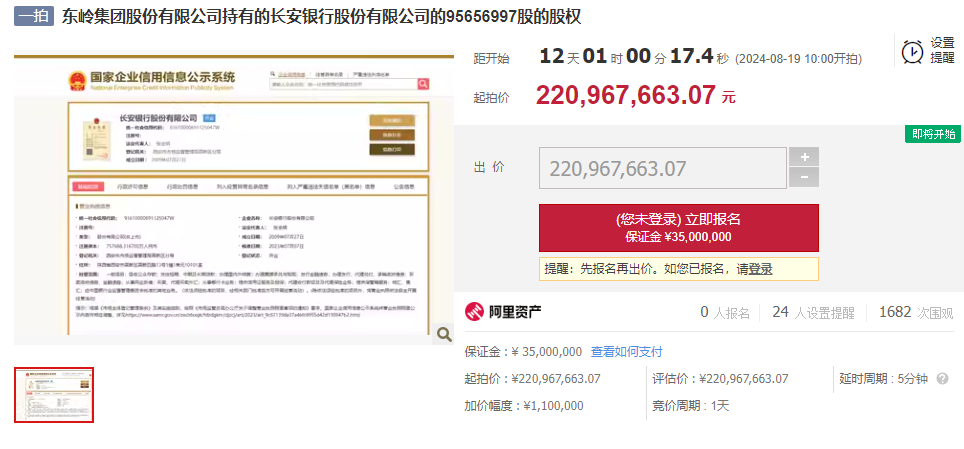Image resolution: width=964 pixels, height=449 pixels.
Task: Click the 设置提醒 text label
Action: [x=942, y=50]
